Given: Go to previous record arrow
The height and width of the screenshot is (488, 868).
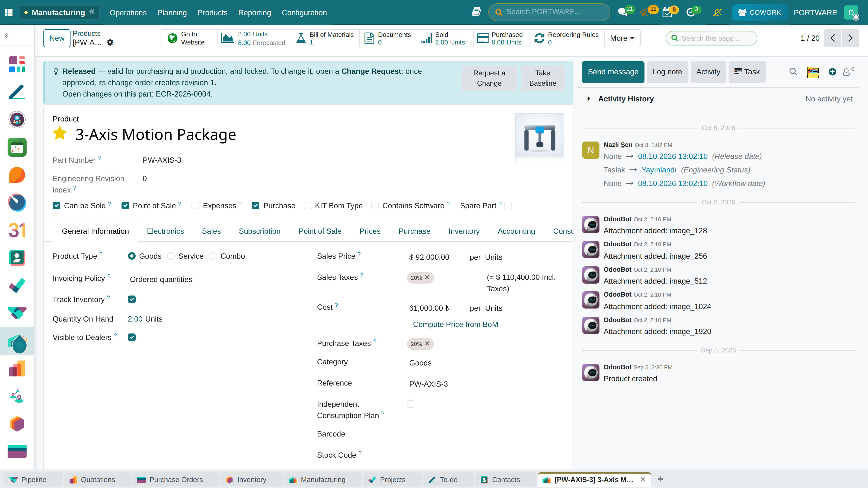Looking at the screenshot, I should coord(833,38).
